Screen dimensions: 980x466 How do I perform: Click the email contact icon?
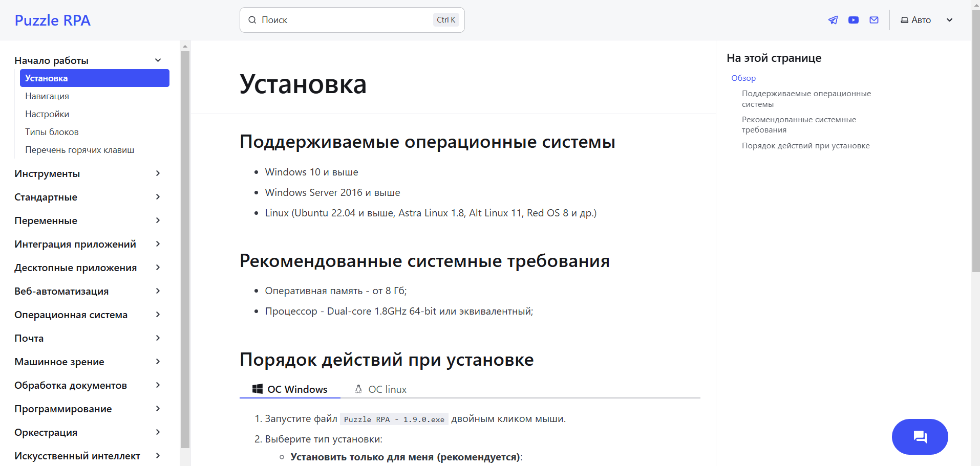click(874, 19)
